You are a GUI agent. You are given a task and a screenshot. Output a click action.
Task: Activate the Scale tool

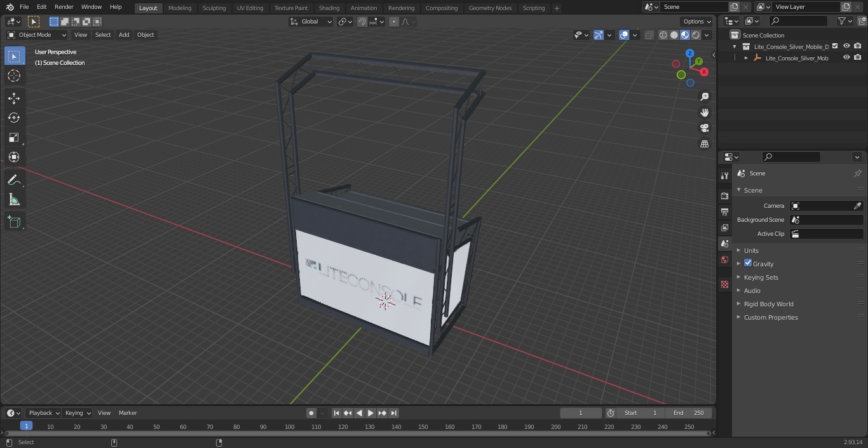click(x=14, y=137)
